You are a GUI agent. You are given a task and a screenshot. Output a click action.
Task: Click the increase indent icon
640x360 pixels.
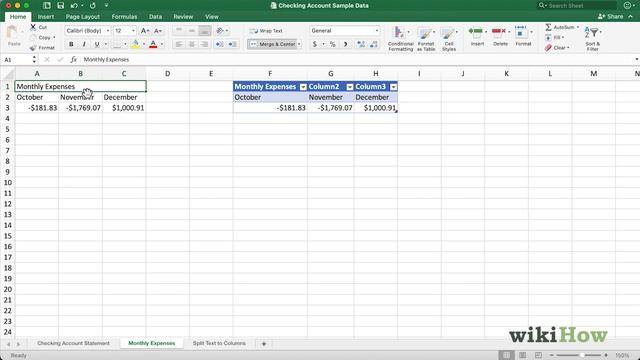coord(232,44)
